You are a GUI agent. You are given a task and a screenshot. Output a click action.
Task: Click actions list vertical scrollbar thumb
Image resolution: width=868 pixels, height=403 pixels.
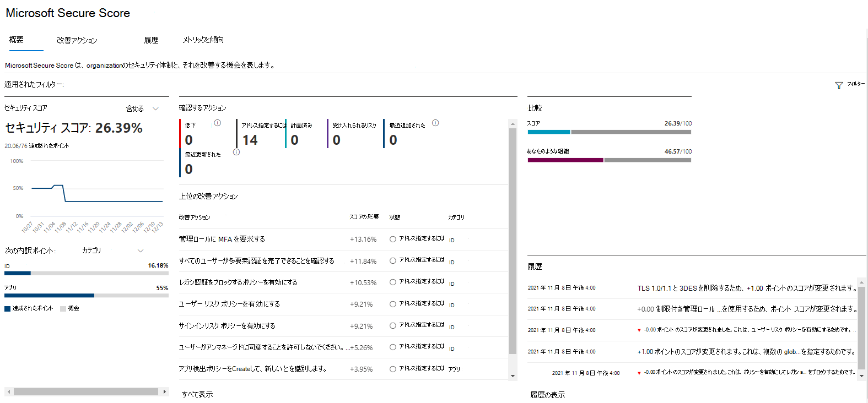[x=513, y=241]
